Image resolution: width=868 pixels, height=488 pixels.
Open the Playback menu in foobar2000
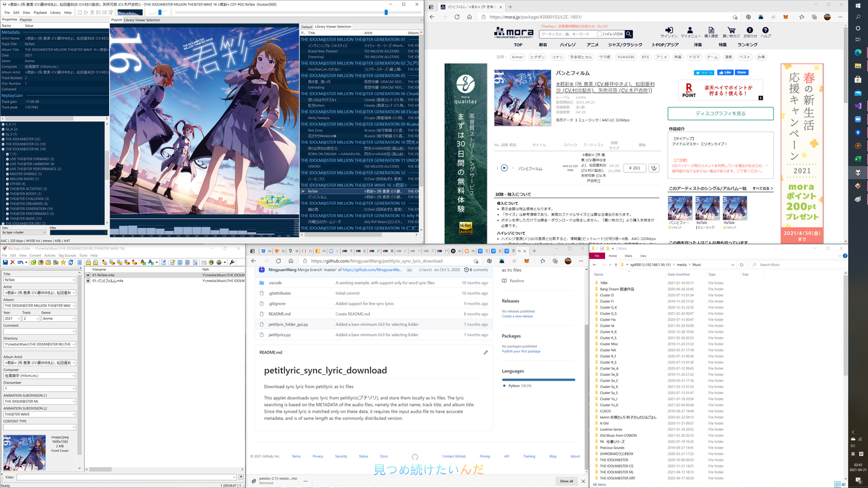click(x=40, y=13)
